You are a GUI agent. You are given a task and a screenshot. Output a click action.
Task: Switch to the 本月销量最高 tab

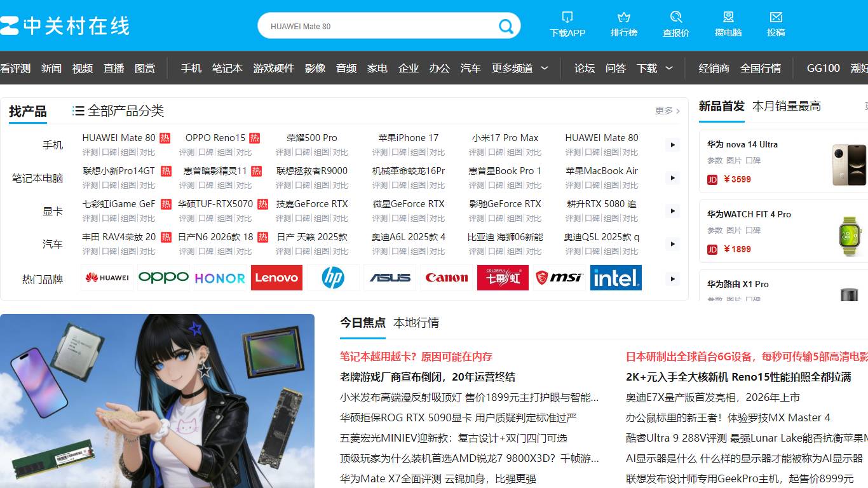tap(785, 106)
